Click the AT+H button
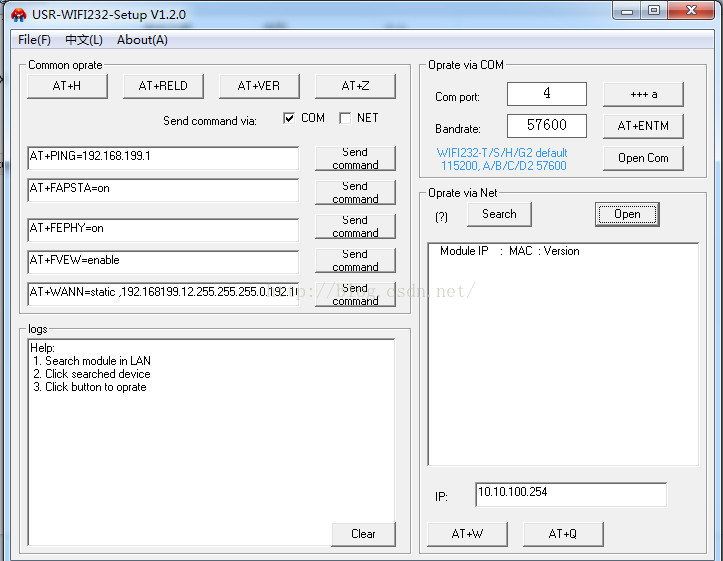723x561 pixels. [x=67, y=86]
